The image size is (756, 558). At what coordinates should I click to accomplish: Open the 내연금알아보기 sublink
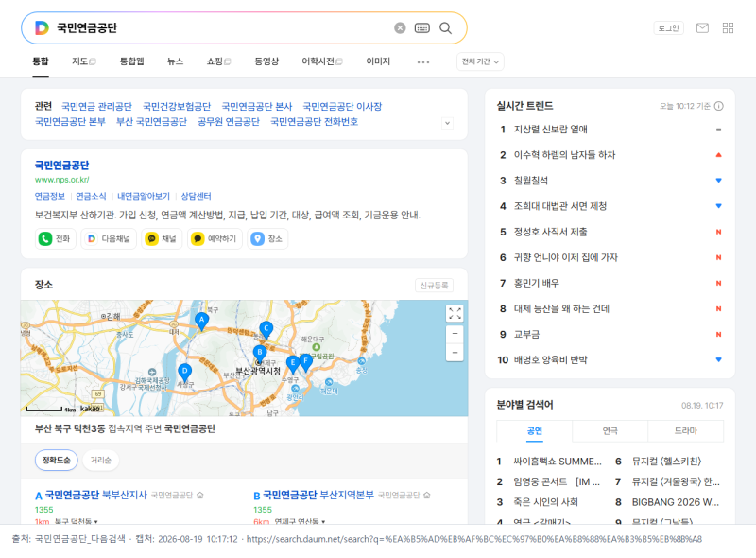click(144, 196)
